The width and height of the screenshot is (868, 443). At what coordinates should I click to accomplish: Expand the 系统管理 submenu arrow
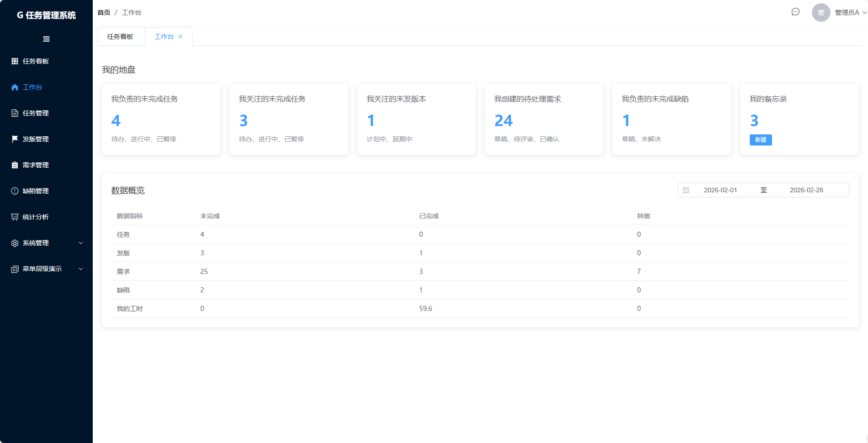[x=81, y=243]
